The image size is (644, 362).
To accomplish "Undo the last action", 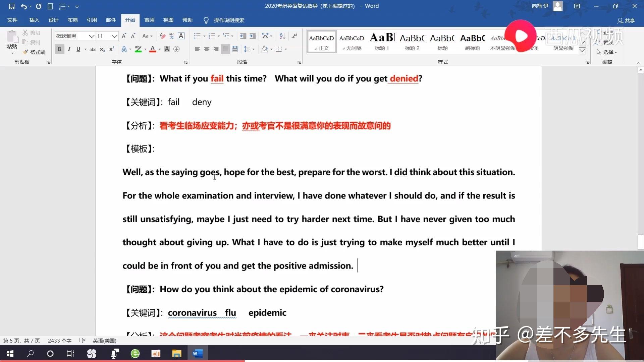I will tap(23, 6).
